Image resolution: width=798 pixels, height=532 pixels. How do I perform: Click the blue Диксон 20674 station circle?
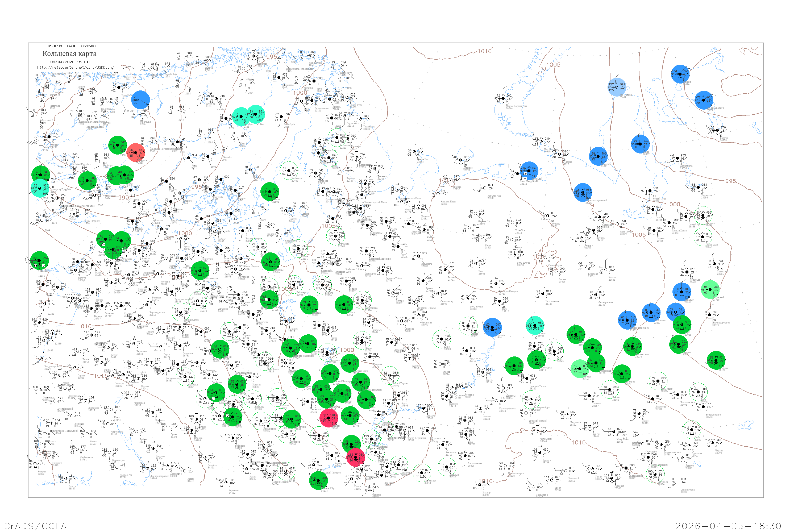[x=680, y=74]
